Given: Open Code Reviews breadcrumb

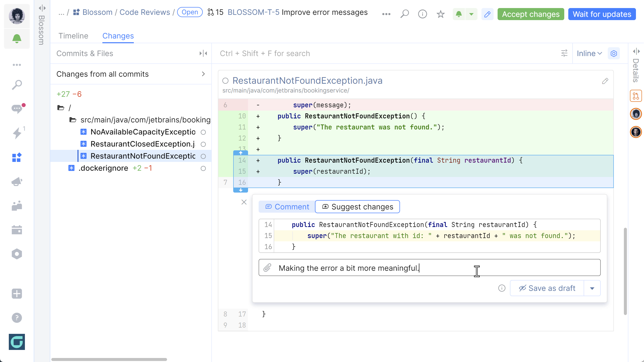Looking at the screenshot, I should [x=145, y=12].
